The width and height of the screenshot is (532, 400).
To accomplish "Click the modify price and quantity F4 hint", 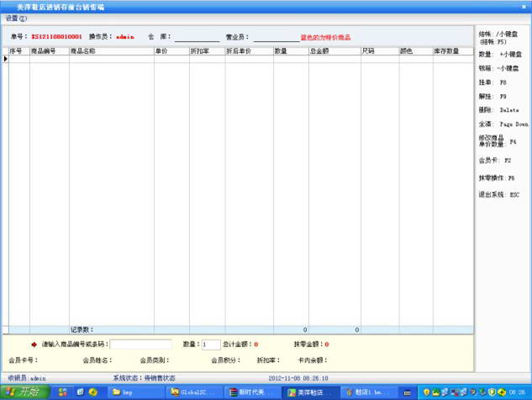I will [x=498, y=141].
